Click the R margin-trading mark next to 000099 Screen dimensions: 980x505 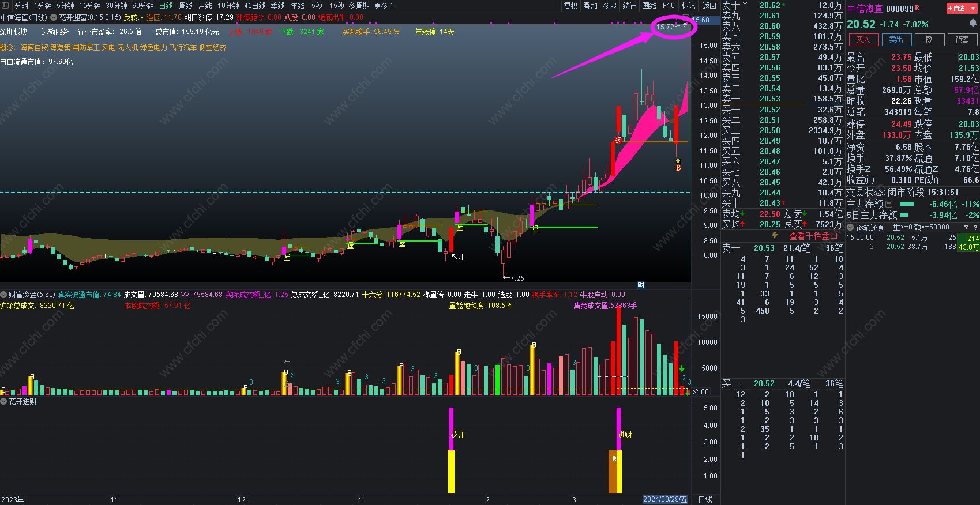918,7
